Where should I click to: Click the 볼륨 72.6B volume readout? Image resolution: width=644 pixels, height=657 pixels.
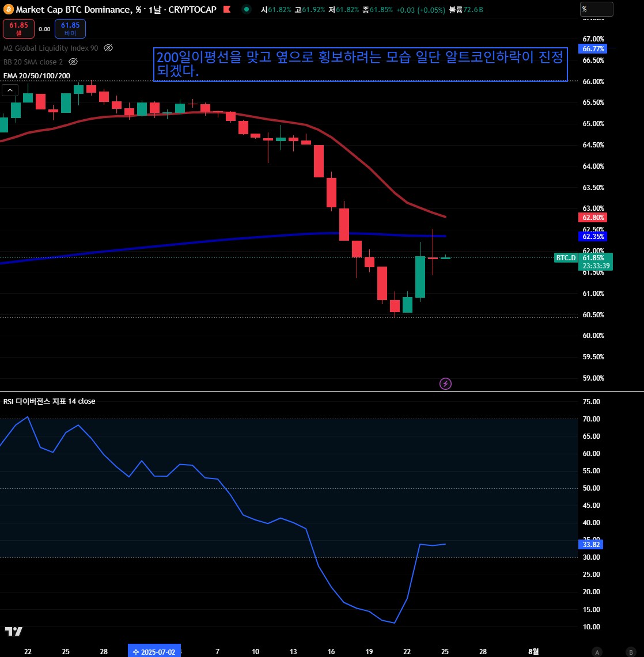tap(466, 10)
